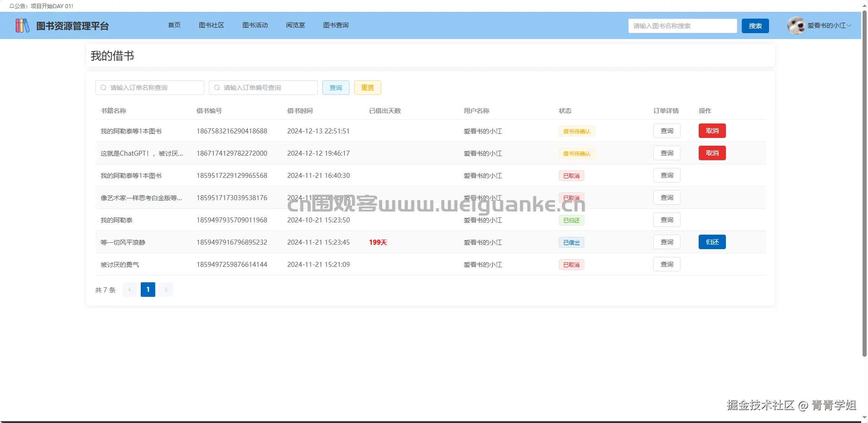Click the book name search input field
868x423 pixels.
(682, 25)
